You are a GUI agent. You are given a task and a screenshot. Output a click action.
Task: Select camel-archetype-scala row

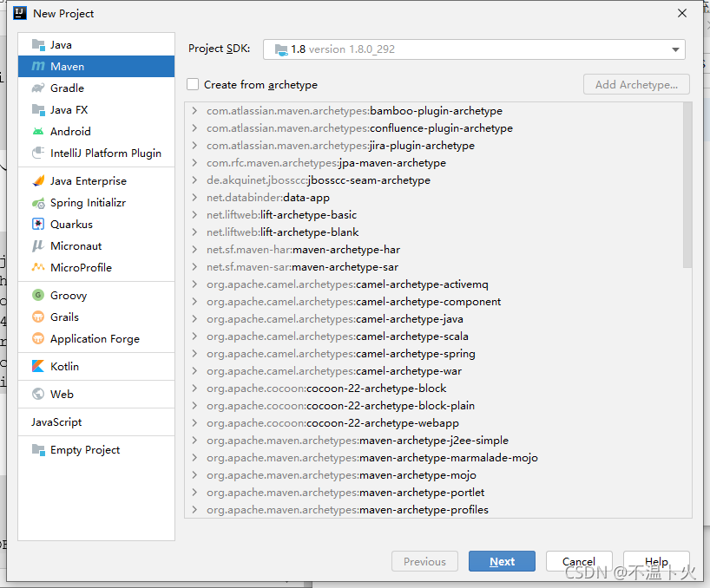(x=434, y=336)
